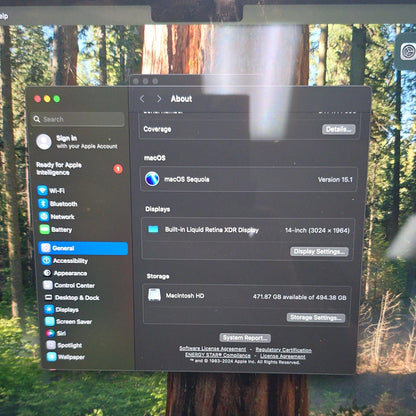Click the Version 15.1 text
The image size is (416, 416).
pyautogui.click(x=335, y=180)
